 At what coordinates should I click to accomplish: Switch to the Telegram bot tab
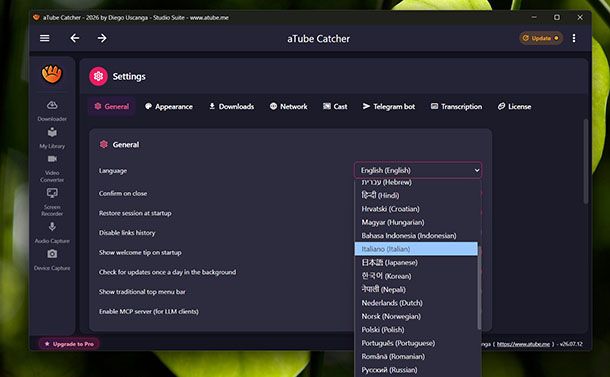[389, 106]
